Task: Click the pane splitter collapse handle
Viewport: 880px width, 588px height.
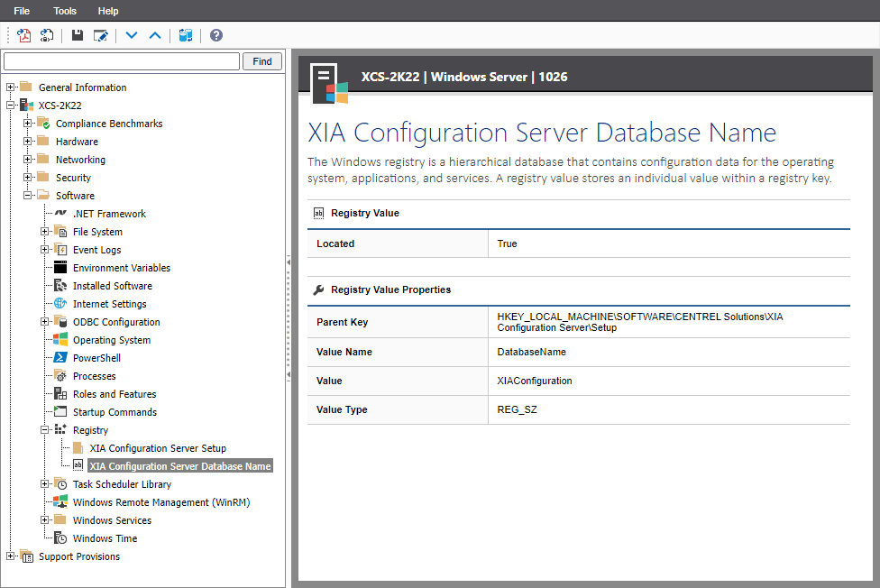Action: [x=289, y=317]
